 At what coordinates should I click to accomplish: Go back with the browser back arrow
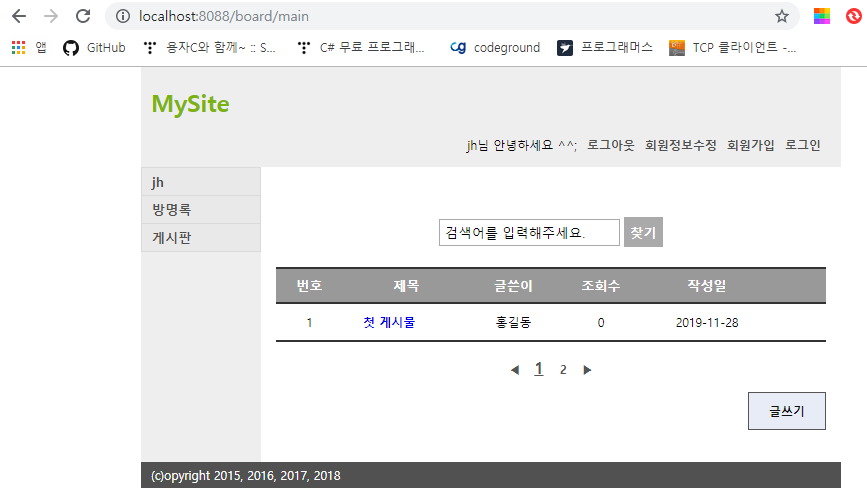tap(19, 16)
